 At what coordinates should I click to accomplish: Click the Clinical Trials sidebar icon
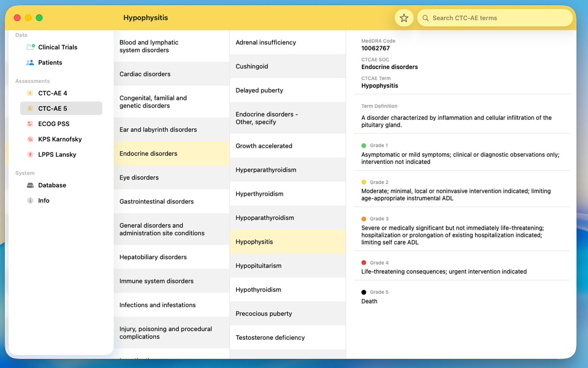pyautogui.click(x=30, y=47)
